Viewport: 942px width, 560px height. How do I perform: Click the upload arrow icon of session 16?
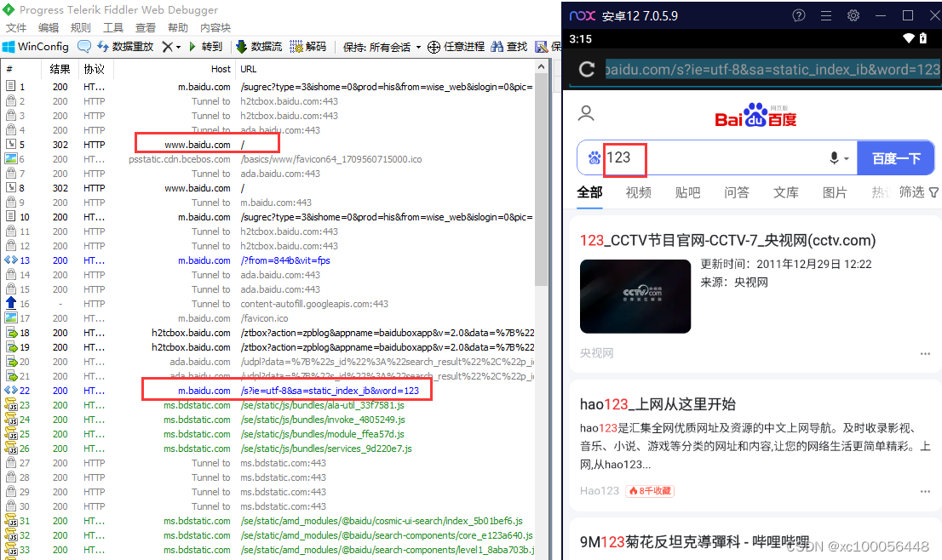coord(11,303)
